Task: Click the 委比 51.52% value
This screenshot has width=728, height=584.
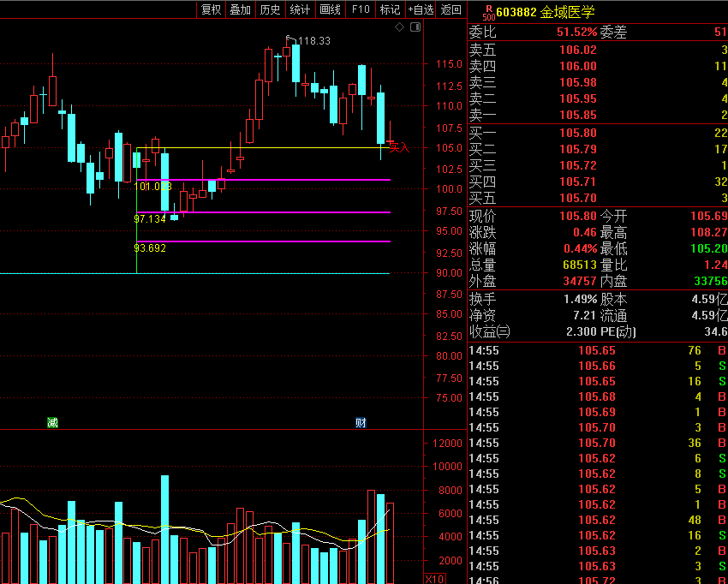Action: [577, 32]
